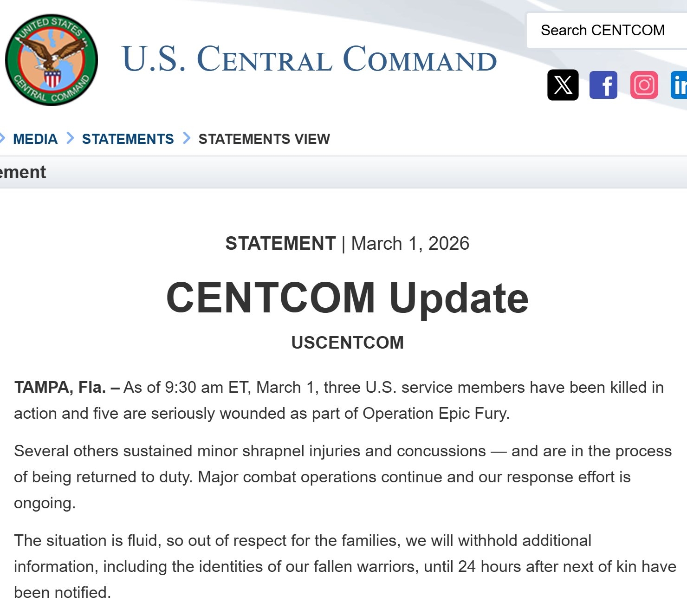Click the chevron left of MEDIA breadcrumb
Viewport: 687px width, 616px height.
pyautogui.click(x=2, y=138)
